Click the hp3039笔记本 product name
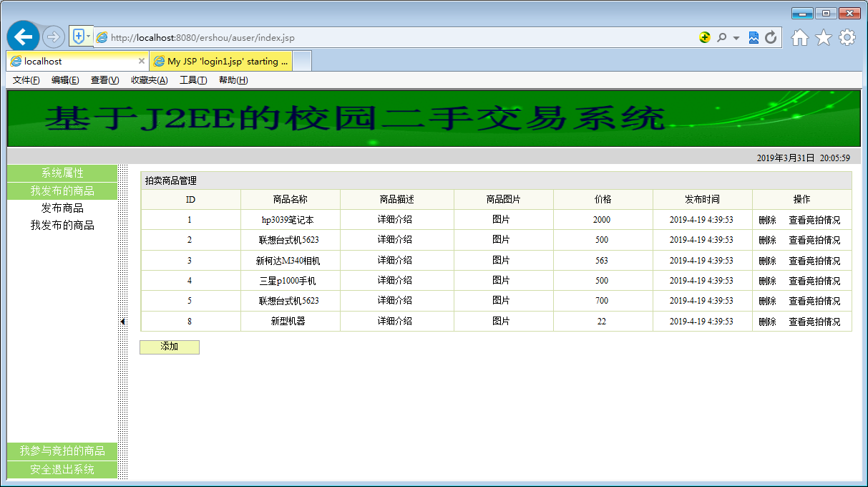The image size is (868, 487). click(288, 220)
